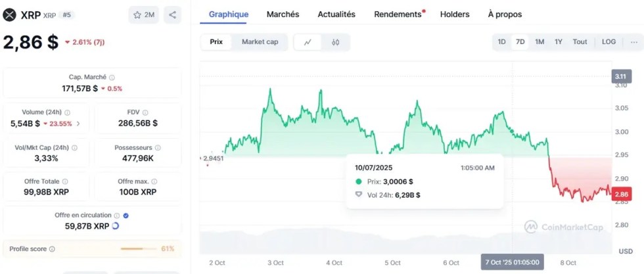Click info icon beside Volume (24h)
Image resolution: width=644 pixels, height=274 pixels.
pos(68,112)
